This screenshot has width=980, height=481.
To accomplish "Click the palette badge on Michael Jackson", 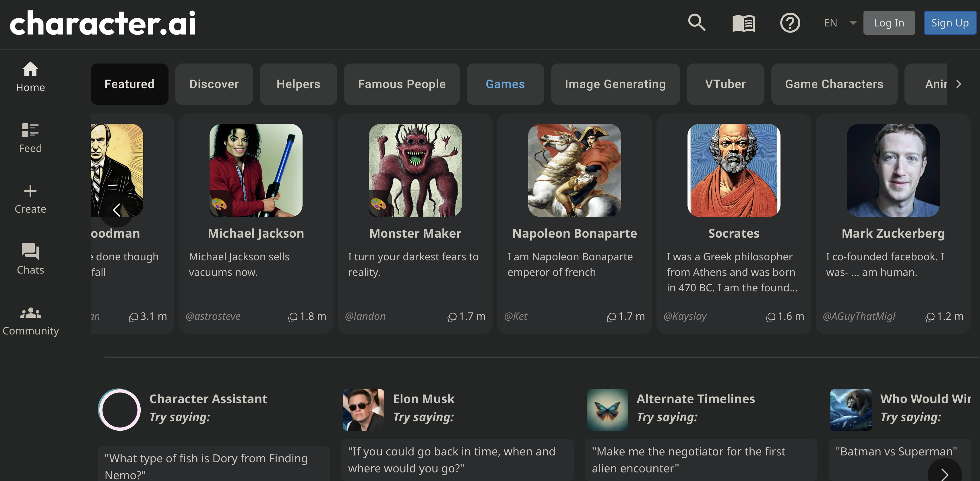I will (x=219, y=204).
